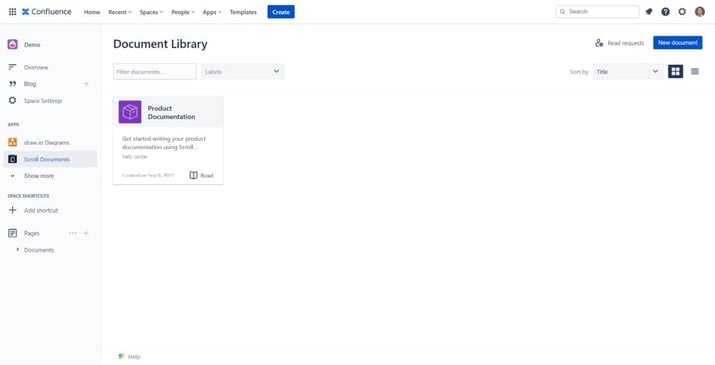Open the user profile avatar
Viewport: 715px width, 365px height.
(x=699, y=12)
